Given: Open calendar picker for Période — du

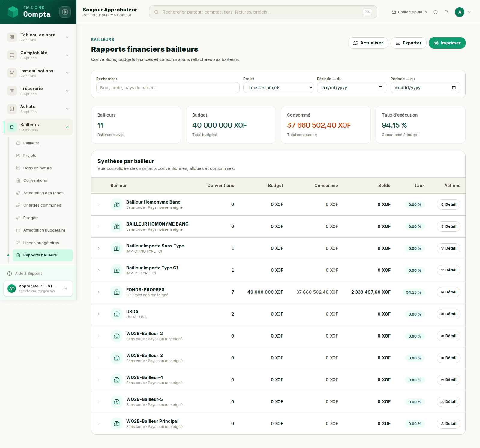Looking at the screenshot, I should (380, 88).
